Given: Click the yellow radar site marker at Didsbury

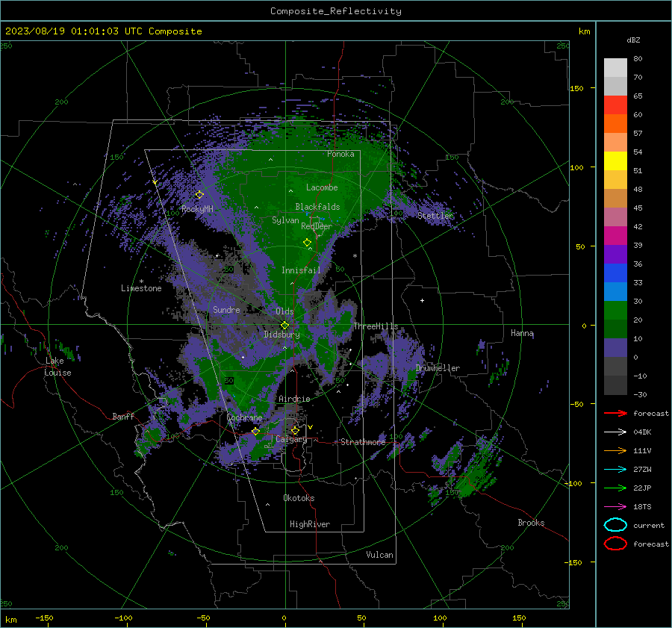Looking at the screenshot, I should click(x=285, y=326).
